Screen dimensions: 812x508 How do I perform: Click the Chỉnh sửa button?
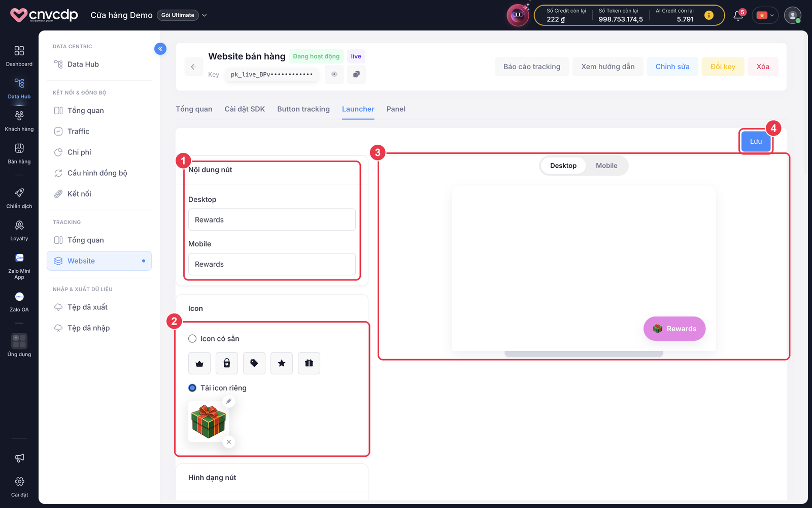tap(672, 67)
